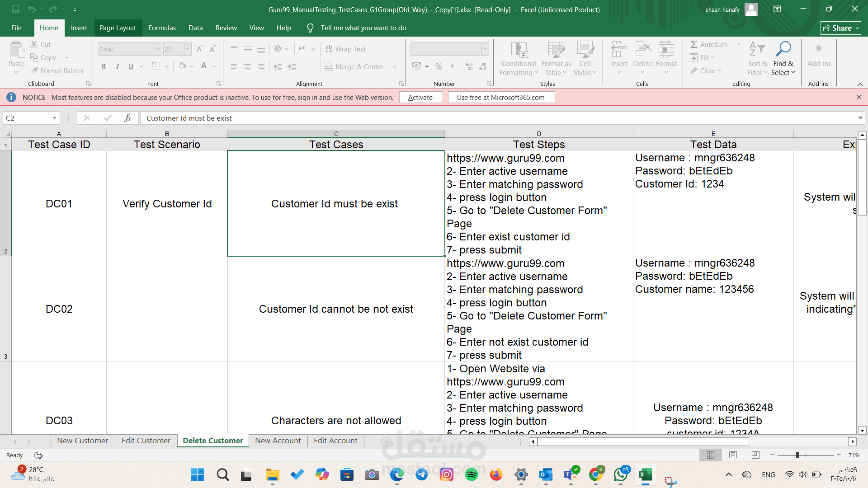Viewport: 868px width, 488px height.
Task: Click the Find & Select magnifier icon
Action: coord(783,49)
